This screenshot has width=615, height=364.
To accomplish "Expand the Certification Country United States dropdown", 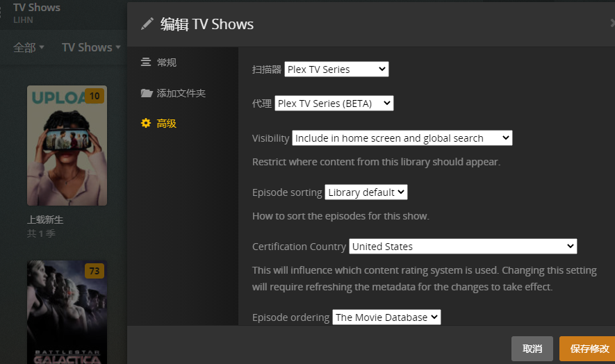I will pyautogui.click(x=463, y=247).
